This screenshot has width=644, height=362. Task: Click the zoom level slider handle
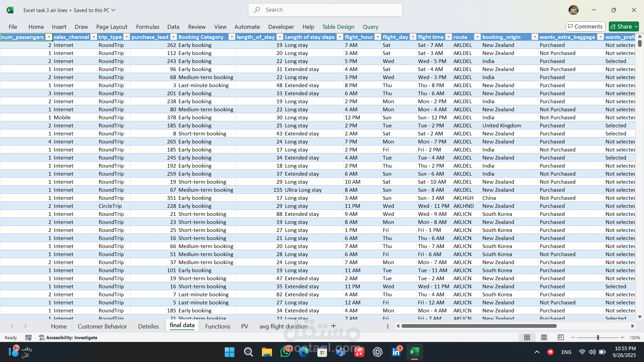(598, 338)
